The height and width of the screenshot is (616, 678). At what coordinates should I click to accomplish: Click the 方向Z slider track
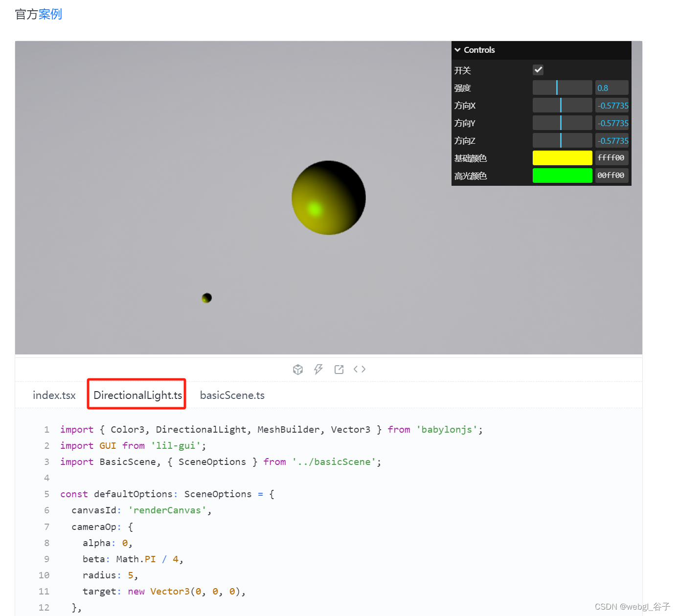(562, 140)
